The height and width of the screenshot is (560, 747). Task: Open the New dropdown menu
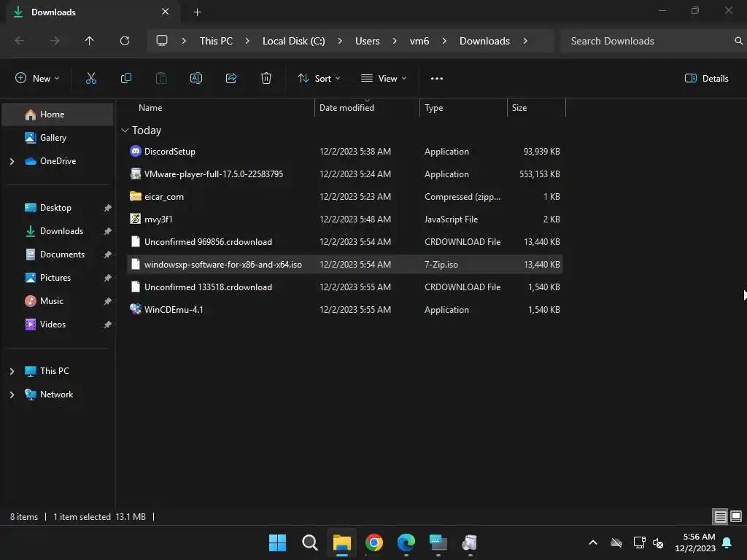click(x=38, y=79)
